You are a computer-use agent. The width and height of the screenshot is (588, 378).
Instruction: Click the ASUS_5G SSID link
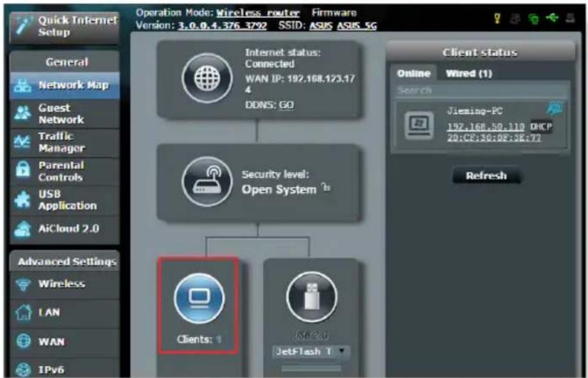point(357,26)
